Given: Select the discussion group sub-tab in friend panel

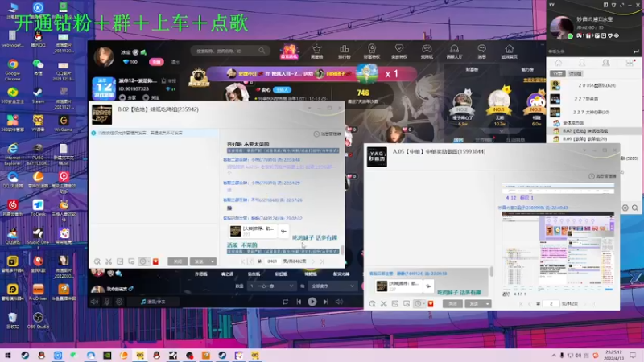Looking at the screenshot, I should [575, 73].
